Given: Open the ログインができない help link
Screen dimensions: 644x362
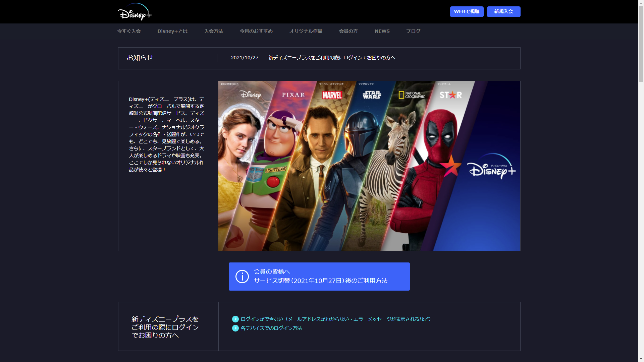Looking at the screenshot, I should 336,319.
